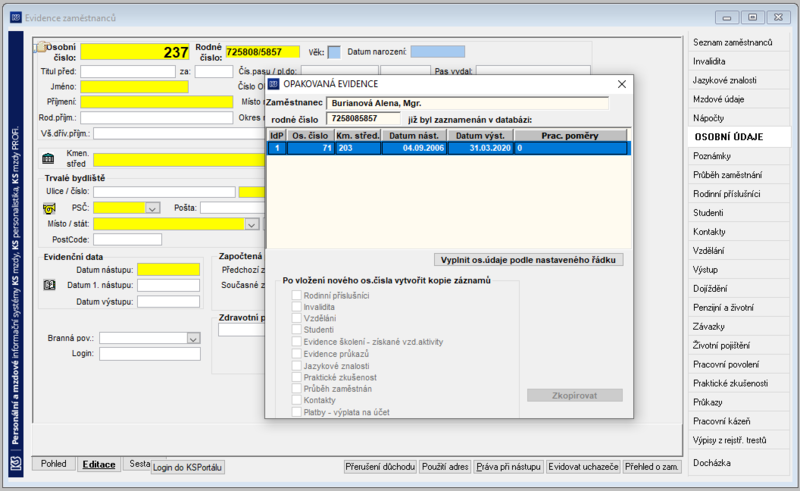
Task: Click Použití adres button
Action: tap(445, 467)
